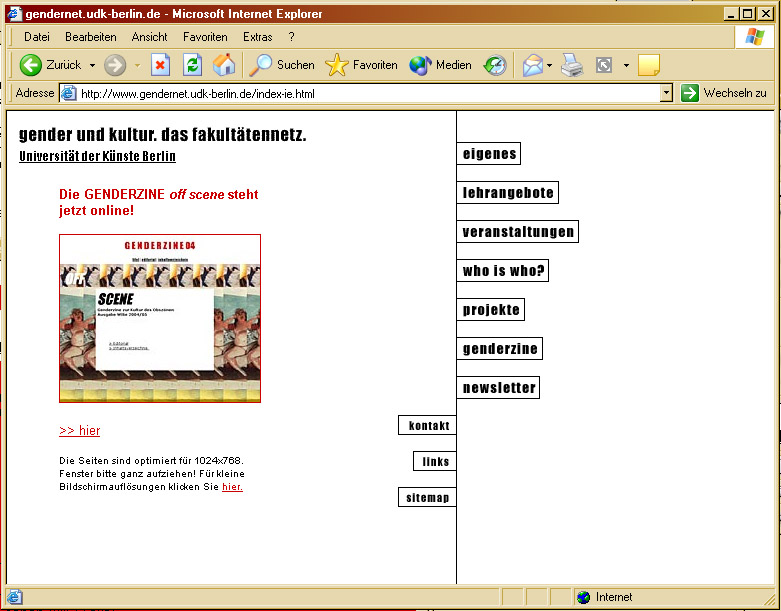Click the grey size toolbar icon
This screenshot has height=611, width=781.
(x=604, y=65)
